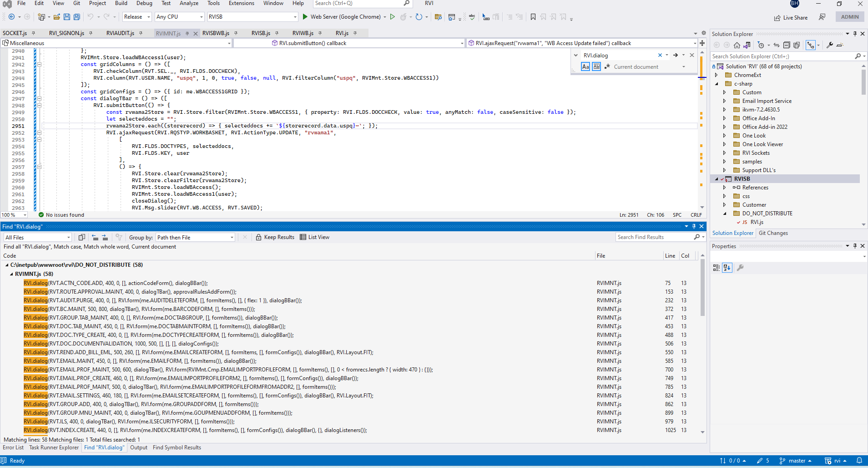The width and height of the screenshot is (868, 468).
Task: Undo the last edit
Action: coord(91,17)
